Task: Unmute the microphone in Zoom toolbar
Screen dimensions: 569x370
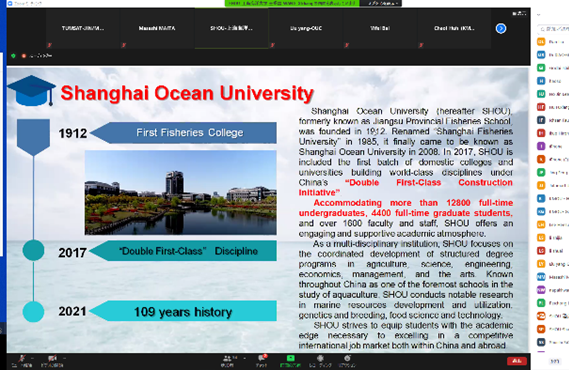Action: pyautogui.click(x=22, y=359)
